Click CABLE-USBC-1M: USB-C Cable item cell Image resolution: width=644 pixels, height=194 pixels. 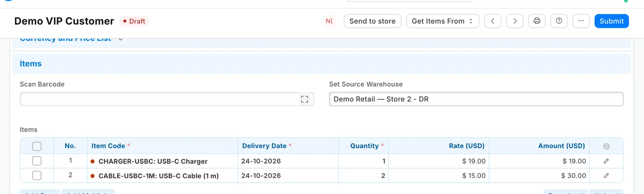tap(162, 175)
